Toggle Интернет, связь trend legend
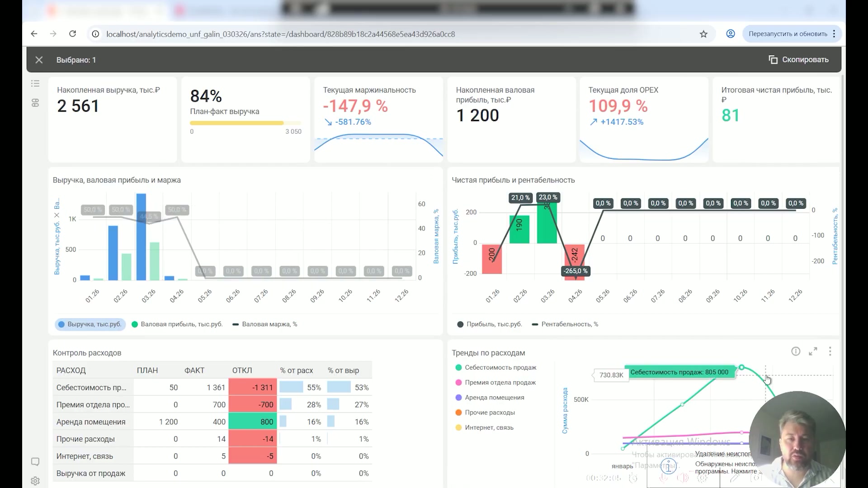Viewport: 868px width, 488px height. tap(484, 427)
